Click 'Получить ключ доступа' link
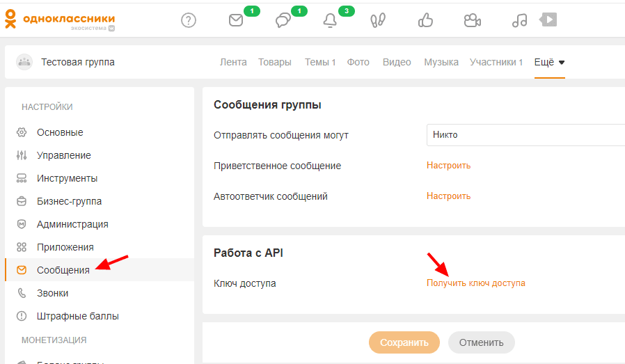 pyautogui.click(x=475, y=283)
